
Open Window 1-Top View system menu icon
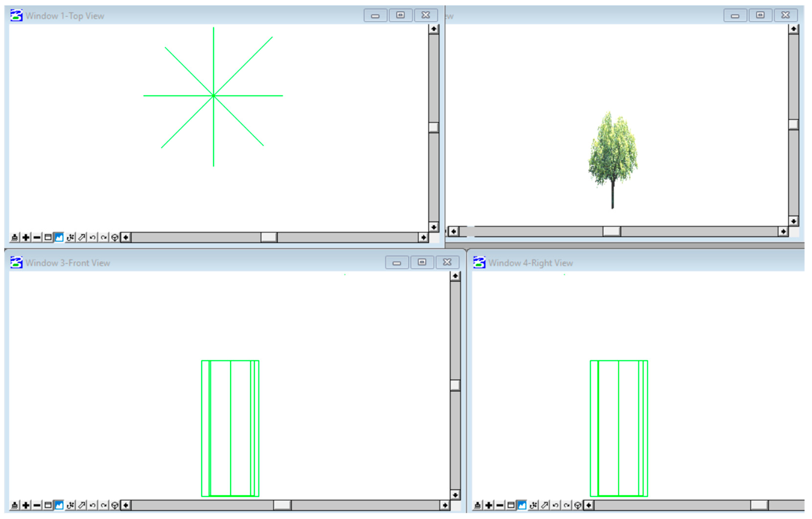click(16, 15)
